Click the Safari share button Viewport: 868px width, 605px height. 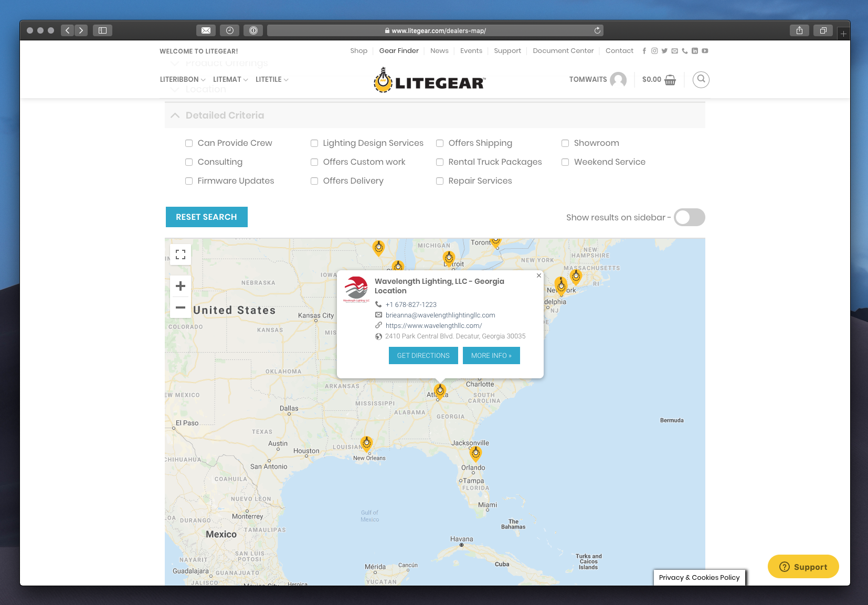[x=799, y=30]
